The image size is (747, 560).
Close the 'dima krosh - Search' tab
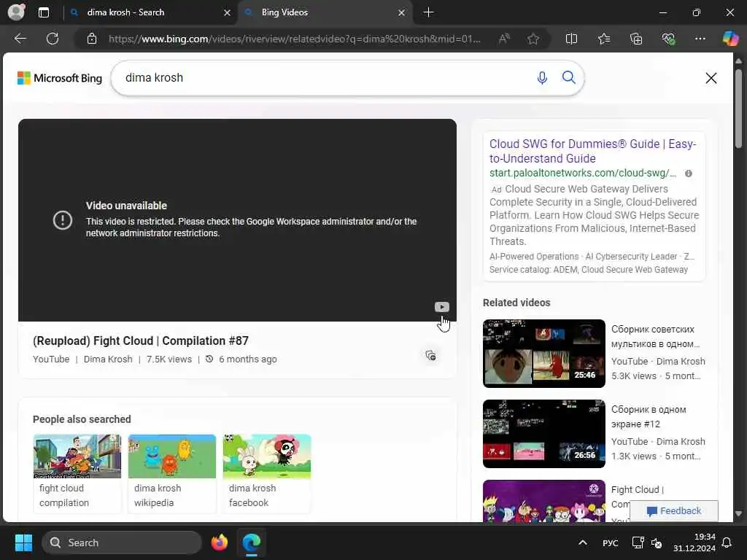[228, 13]
